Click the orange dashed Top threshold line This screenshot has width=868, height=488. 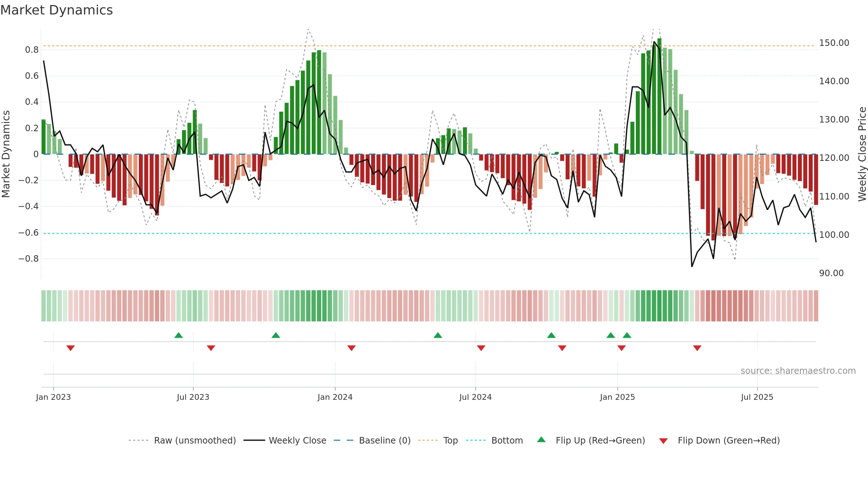429,46
